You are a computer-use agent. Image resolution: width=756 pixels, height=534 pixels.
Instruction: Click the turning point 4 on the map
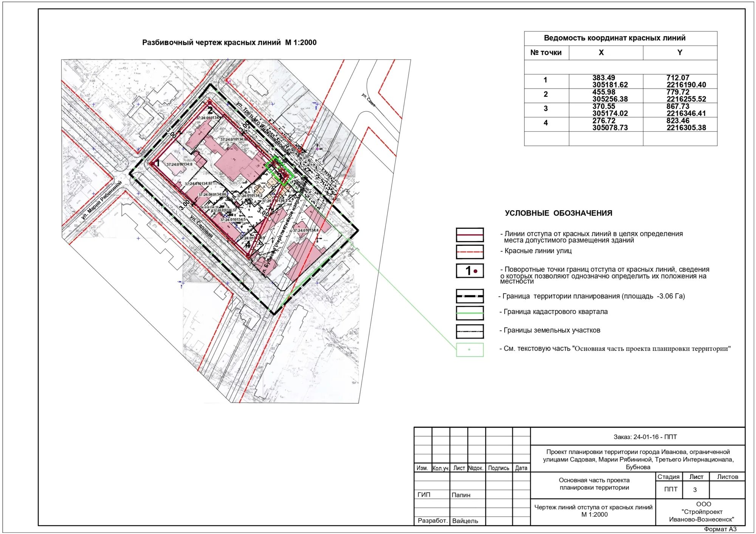(248, 256)
